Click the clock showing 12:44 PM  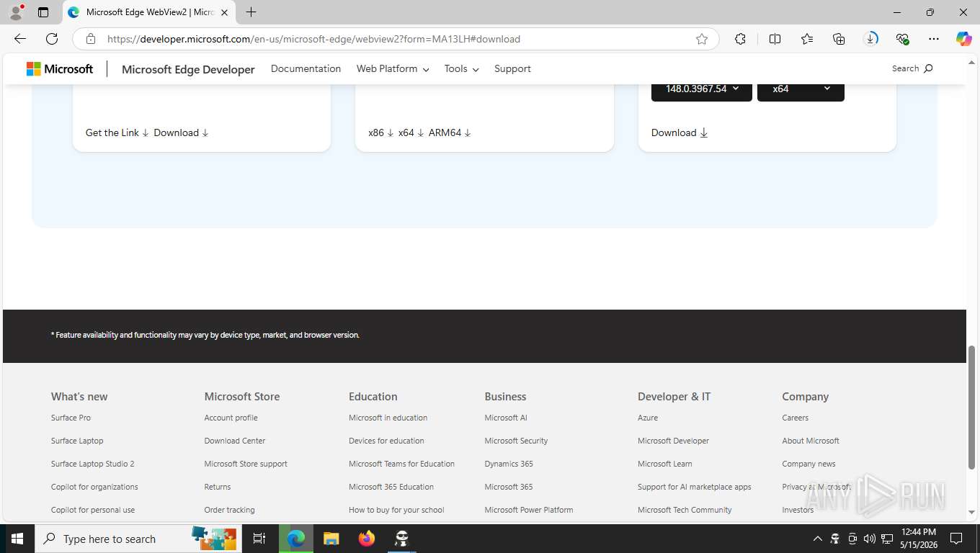[x=918, y=532]
